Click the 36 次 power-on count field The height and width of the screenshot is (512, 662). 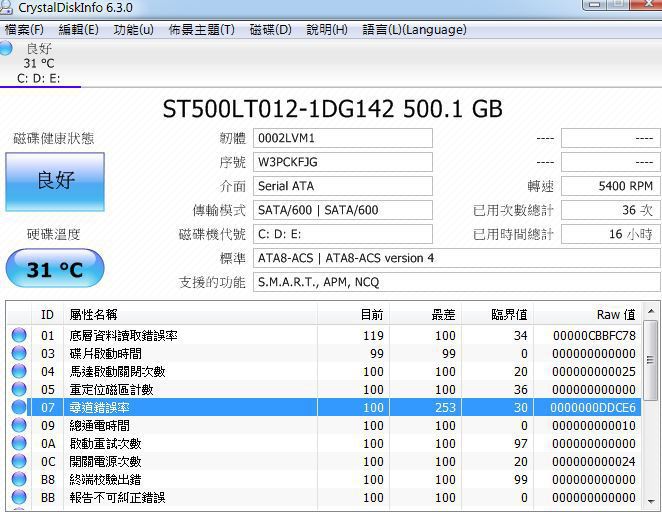click(610, 210)
